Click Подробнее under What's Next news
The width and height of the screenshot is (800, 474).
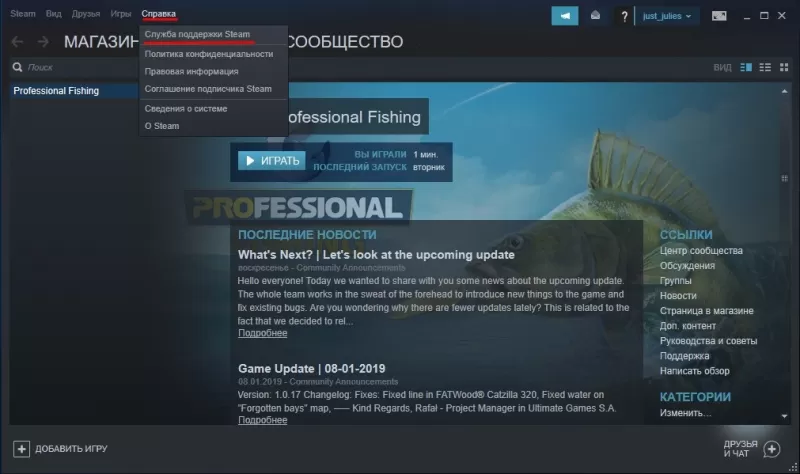tap(262, 333)
